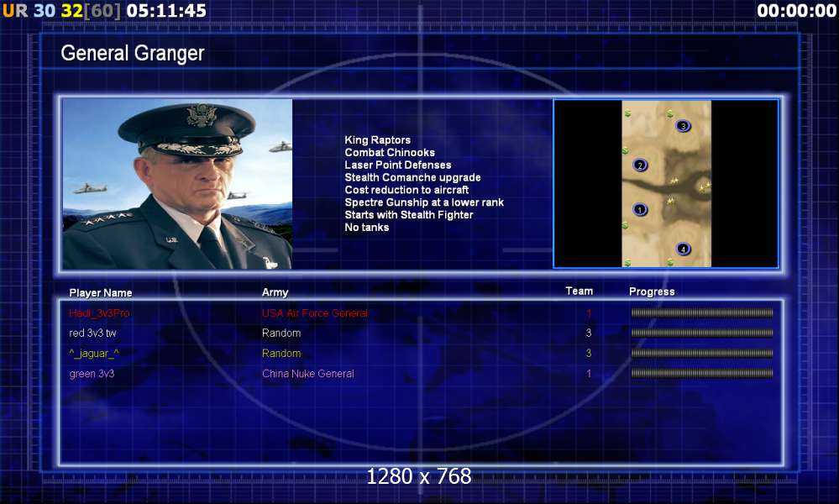Screen dimensions: 839x504
Task: Select player ^_jaguar_^
Action: tap(93, 353)
